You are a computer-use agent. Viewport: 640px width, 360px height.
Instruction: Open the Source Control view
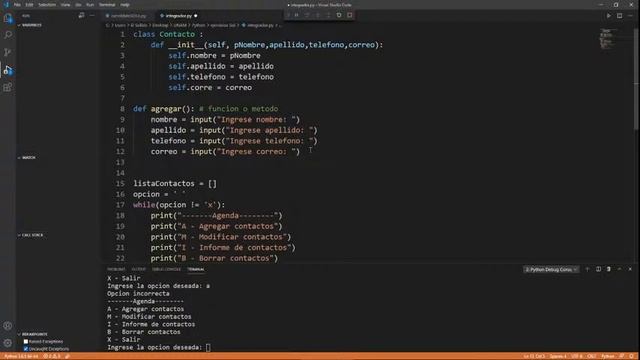point(8,52)
